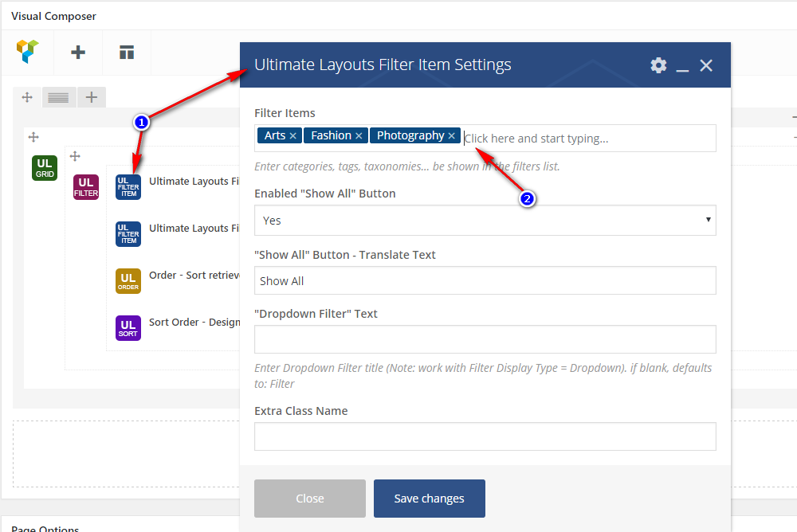
Task: Click the plus Add Element icon
Action: pyautogui.click(x=78, y=53)
